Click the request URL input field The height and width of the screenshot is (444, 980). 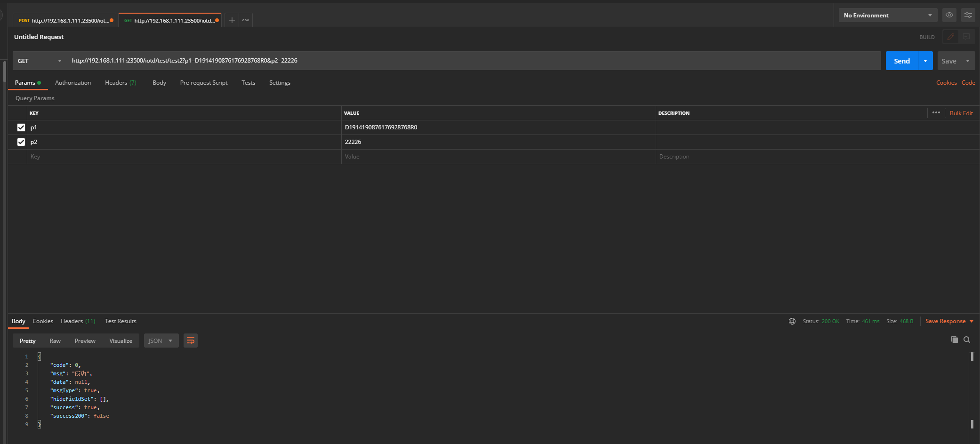click(471, 61)
